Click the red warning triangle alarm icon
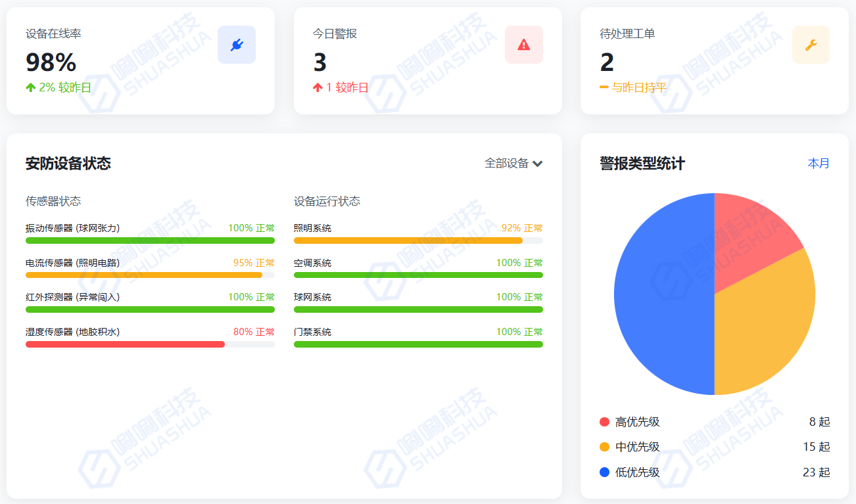The height and width of the screenshot is (504, 856). click(x=523, y=45)
